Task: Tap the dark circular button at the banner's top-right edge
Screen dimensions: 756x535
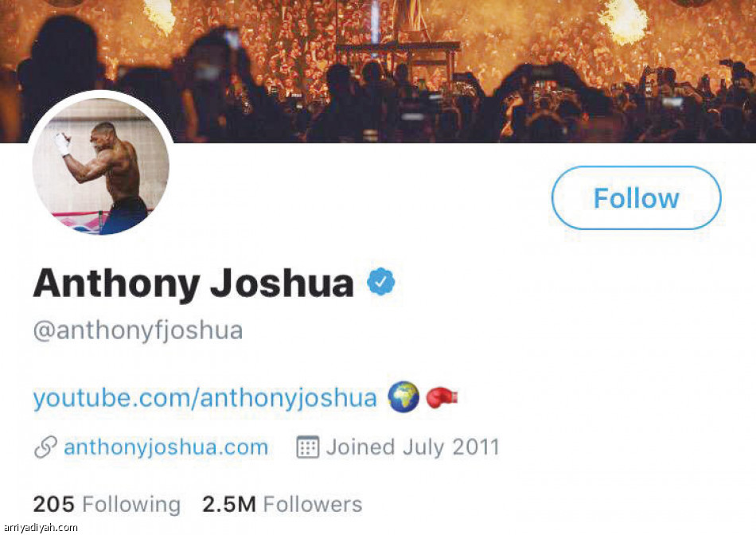Action: [691, 2]
